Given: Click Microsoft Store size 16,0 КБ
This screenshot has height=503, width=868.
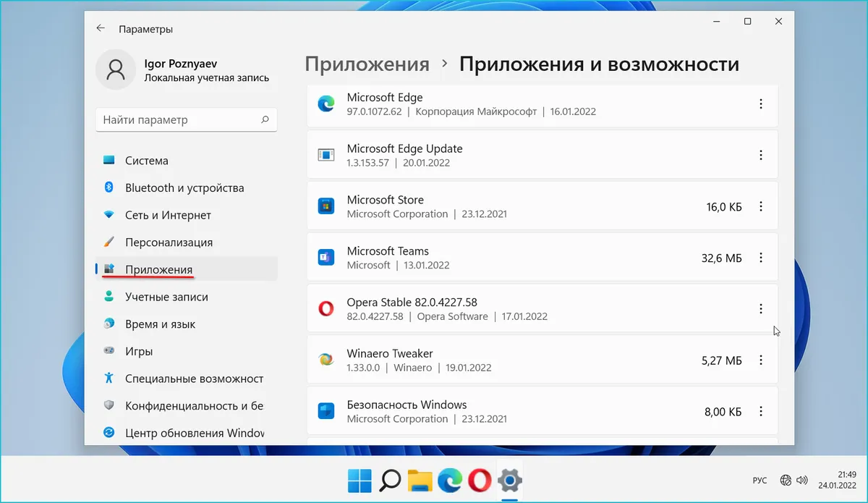Looking at the screenshot, I should point(724,207).
